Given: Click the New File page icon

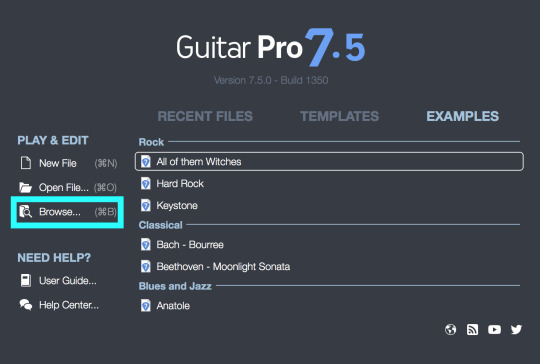Looking at the screenshot, I should tap(26, 163).
